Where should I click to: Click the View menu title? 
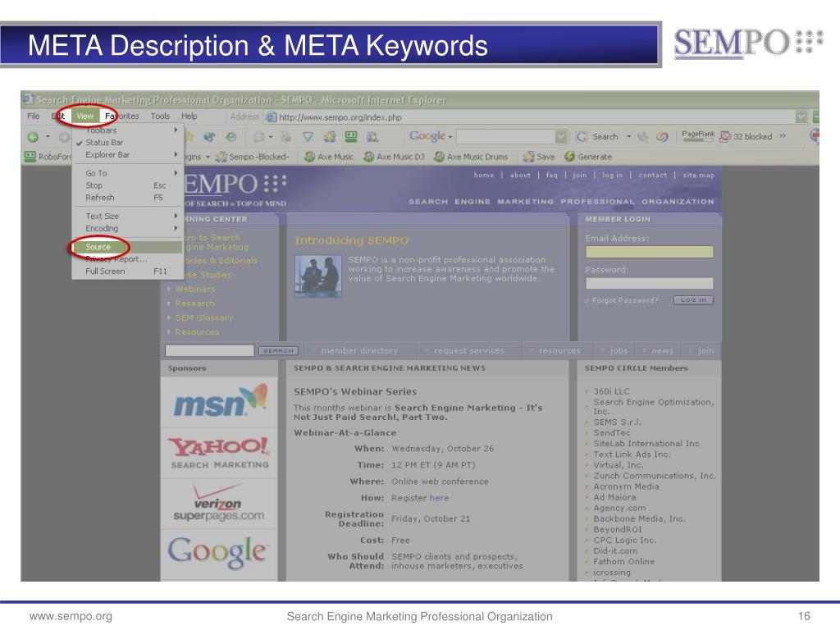click(84, 116)
